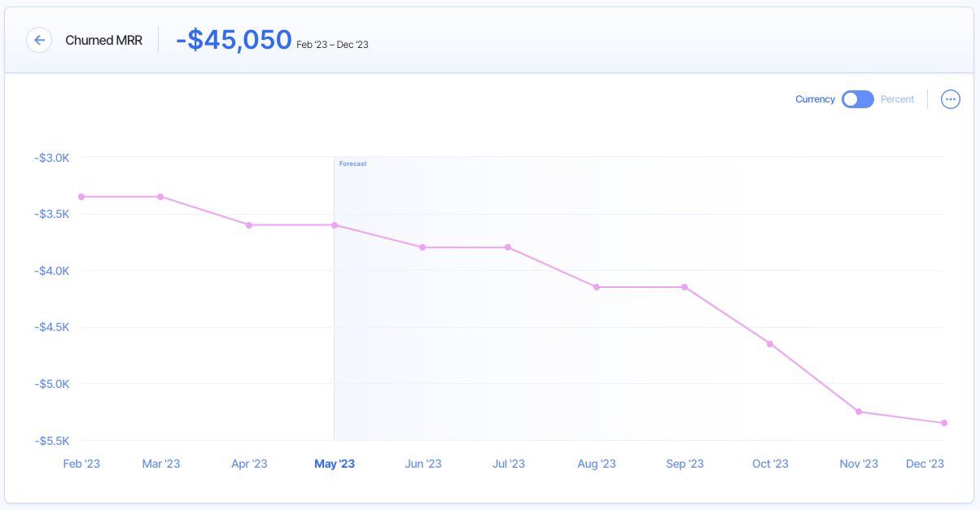The width and height of the screenshot is (980, 510).
Task: Toggle the Currency/Percent switch
Action: 857,98
